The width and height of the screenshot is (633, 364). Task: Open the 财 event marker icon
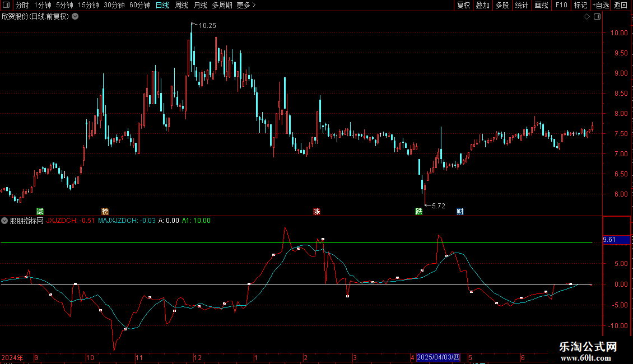click(460, 212)
